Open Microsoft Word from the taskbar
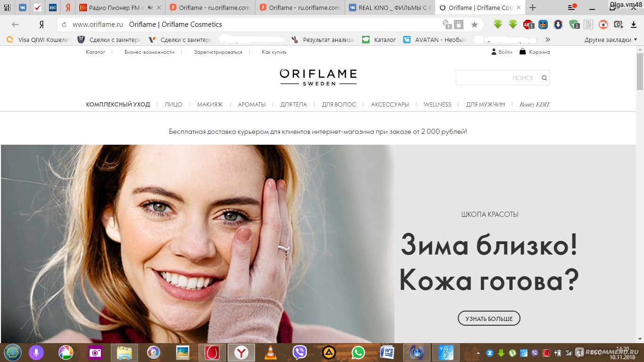644x362 pixels. (x=388, y=353)
